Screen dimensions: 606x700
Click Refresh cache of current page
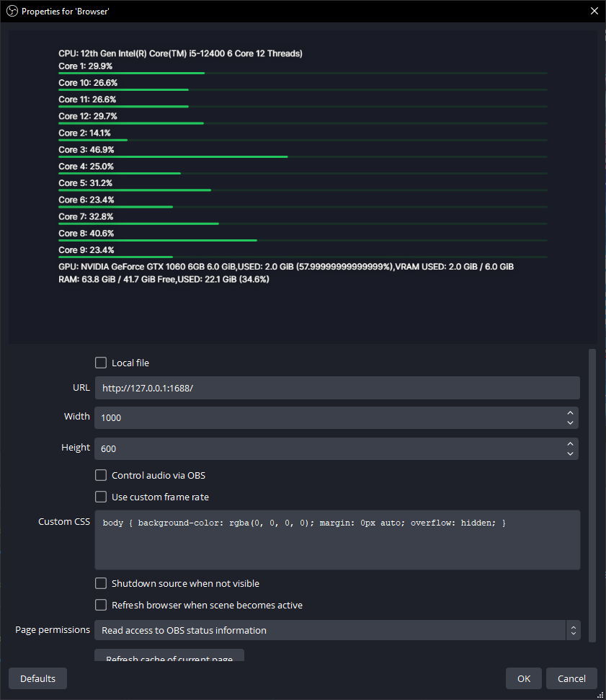169,658
